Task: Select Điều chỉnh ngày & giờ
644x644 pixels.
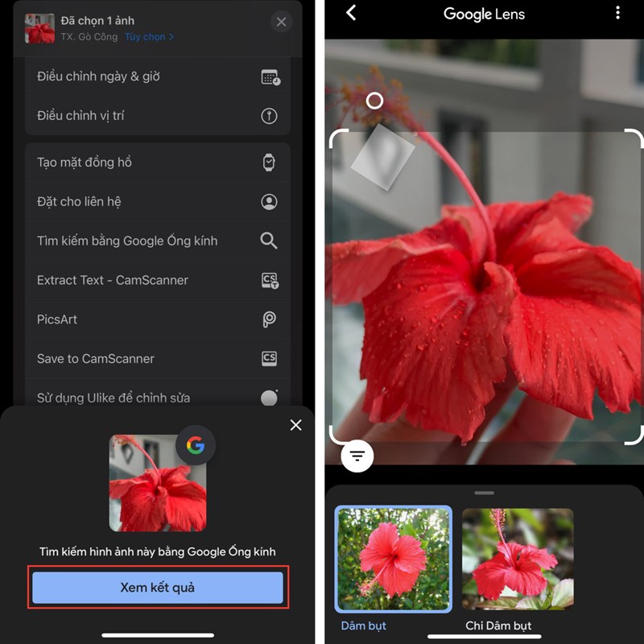Action: point(158,76)
